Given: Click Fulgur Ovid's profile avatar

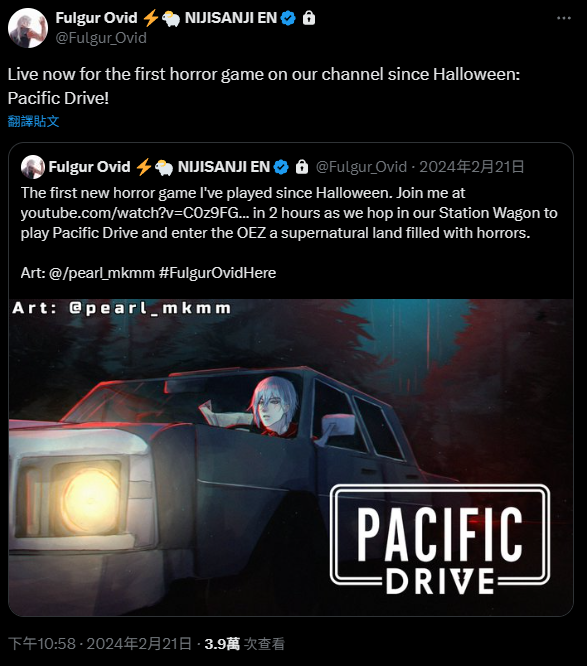Looking at the screenshot, I should 28,28.
